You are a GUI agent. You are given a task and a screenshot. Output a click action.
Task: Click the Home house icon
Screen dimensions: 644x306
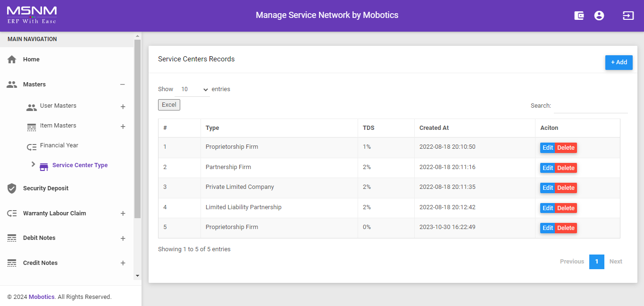12,59
